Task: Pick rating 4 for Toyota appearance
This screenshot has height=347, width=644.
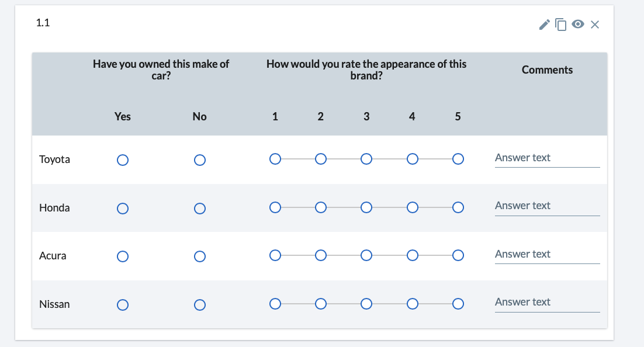Action: point(412,158)
